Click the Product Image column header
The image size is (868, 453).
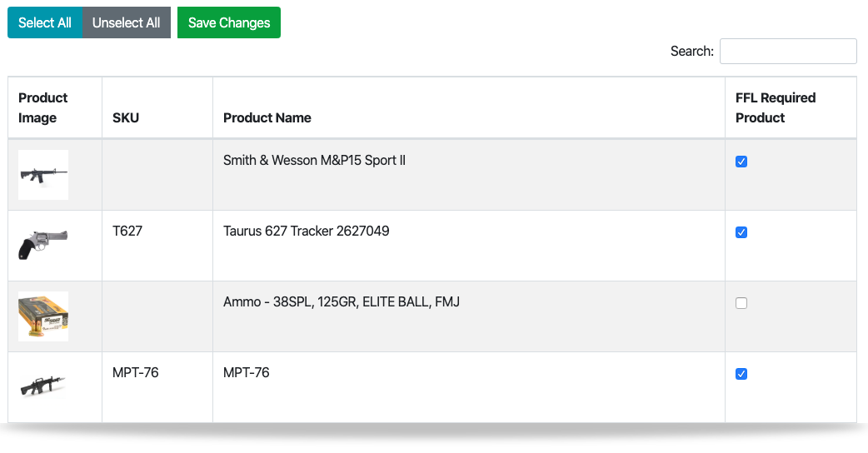click(x=42, y=108)
